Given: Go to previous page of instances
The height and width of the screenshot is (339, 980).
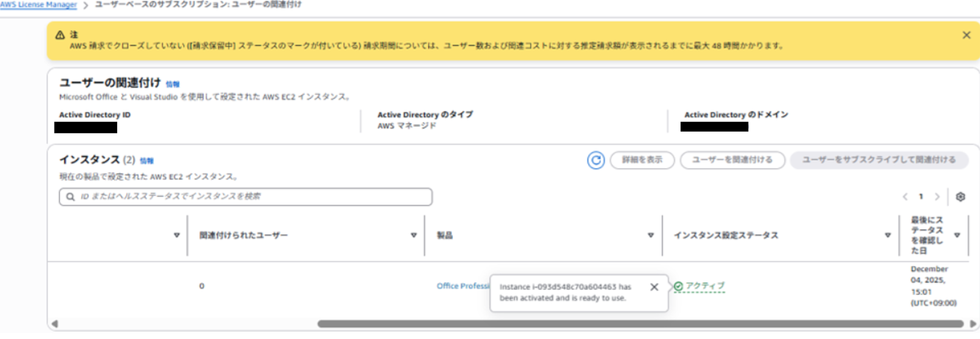Looking at the screenshot, I should tap(905, 197).
